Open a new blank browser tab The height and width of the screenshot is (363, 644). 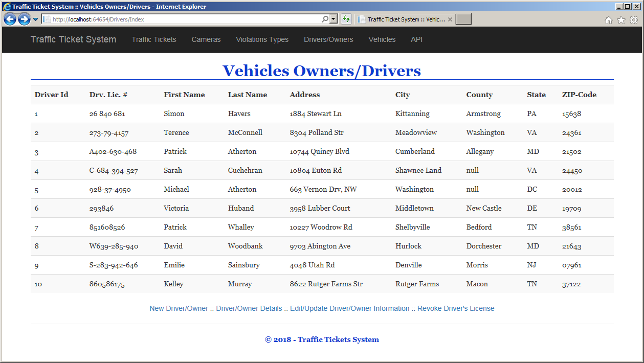[463, 19]
